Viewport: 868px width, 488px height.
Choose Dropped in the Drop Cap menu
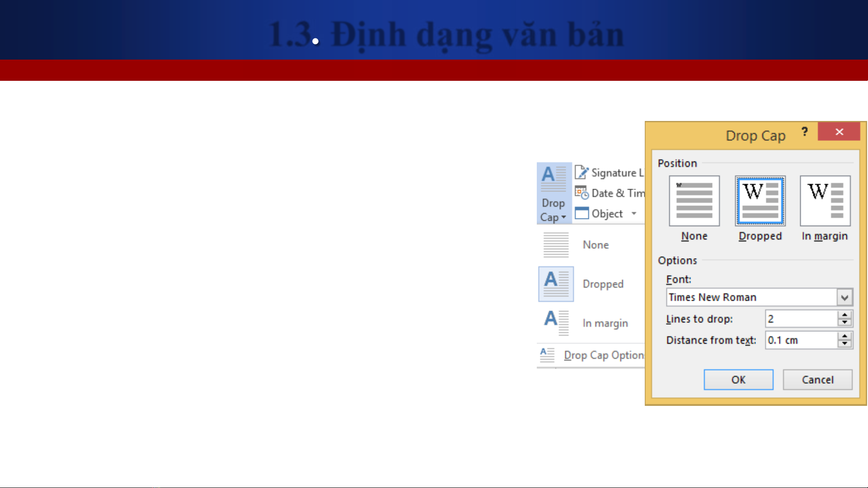click(591, 284)
